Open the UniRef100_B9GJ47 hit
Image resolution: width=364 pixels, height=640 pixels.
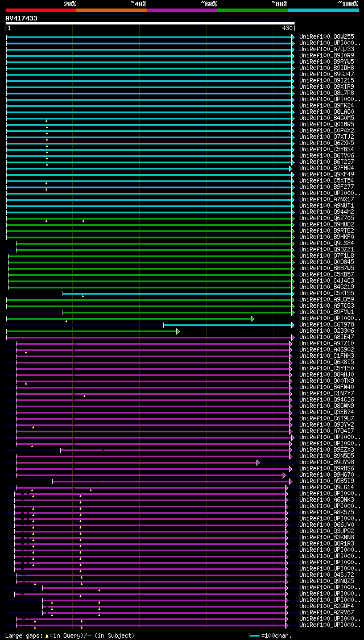click(x=326, y=75)
